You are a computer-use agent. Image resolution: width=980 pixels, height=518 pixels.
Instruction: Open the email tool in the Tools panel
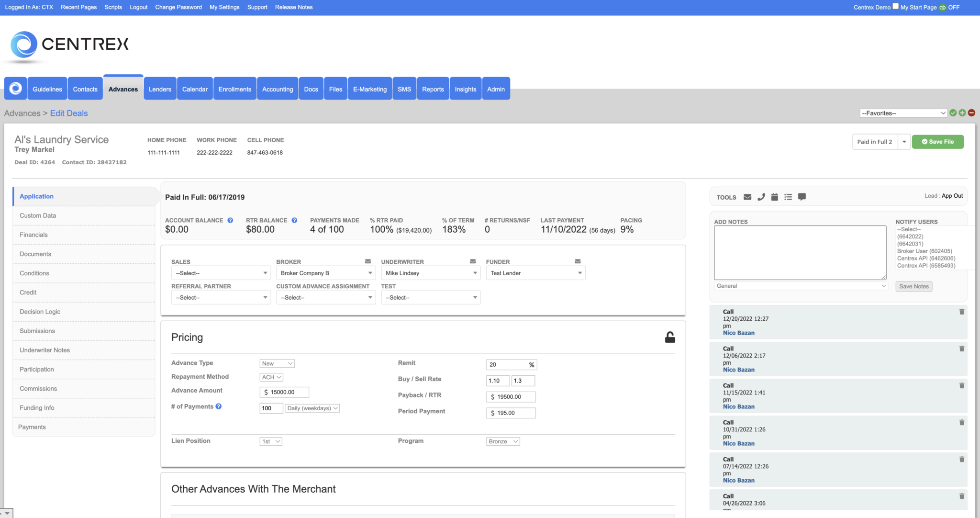point(747,197)
